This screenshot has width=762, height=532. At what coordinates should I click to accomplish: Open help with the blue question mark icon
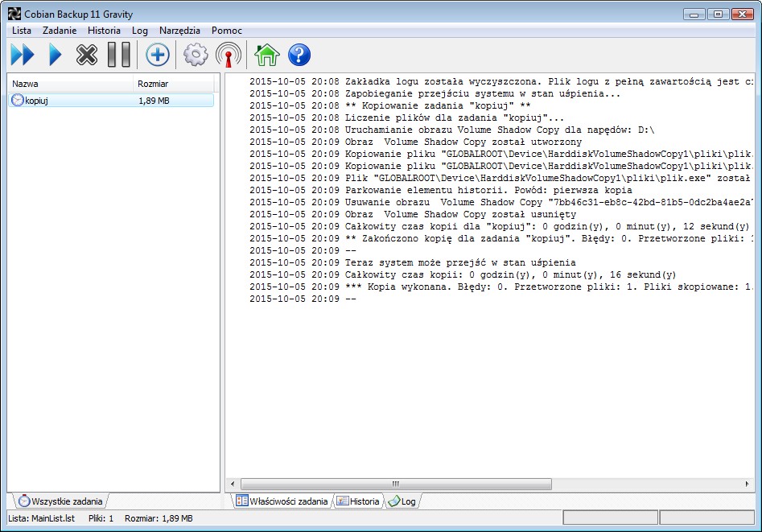click(299, 55)
